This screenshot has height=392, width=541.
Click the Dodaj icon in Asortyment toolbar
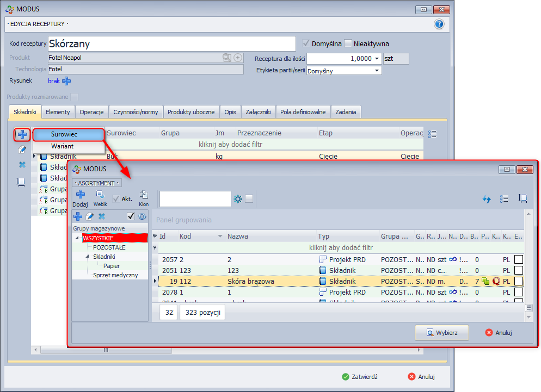[80, 195]
